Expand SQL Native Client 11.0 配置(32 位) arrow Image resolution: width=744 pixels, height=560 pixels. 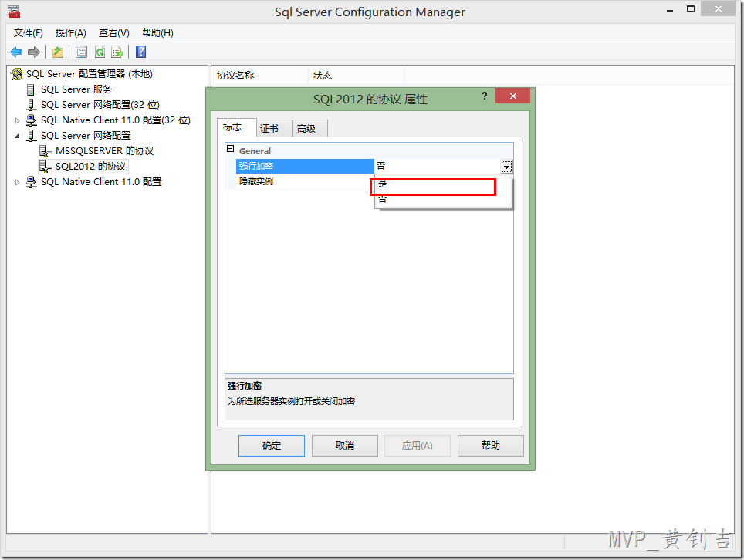coord(18,120)
